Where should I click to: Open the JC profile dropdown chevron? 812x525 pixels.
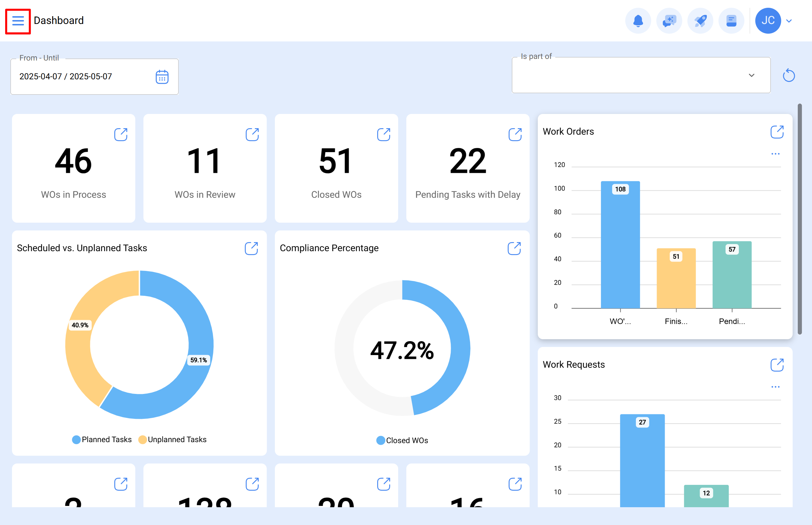point(789,20)
